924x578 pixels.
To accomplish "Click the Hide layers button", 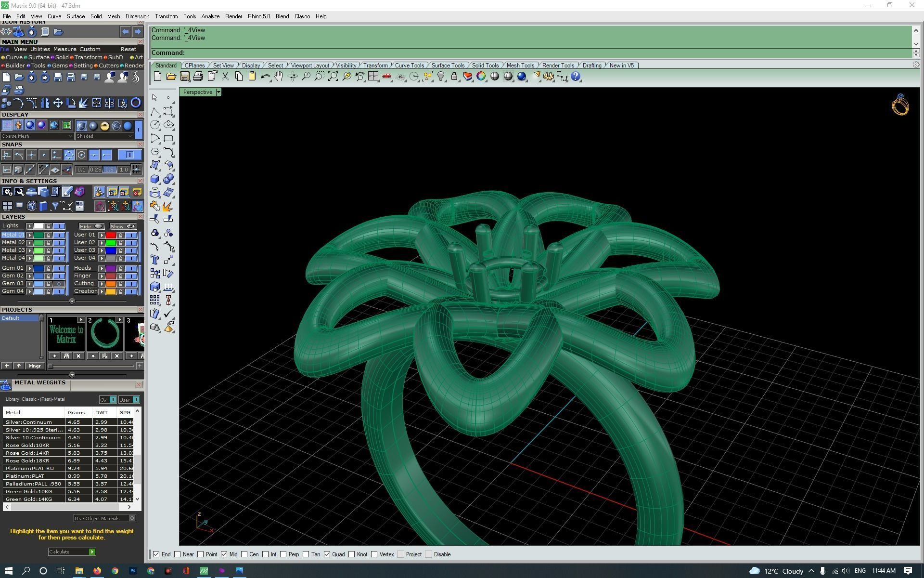I will coord(92,226).
